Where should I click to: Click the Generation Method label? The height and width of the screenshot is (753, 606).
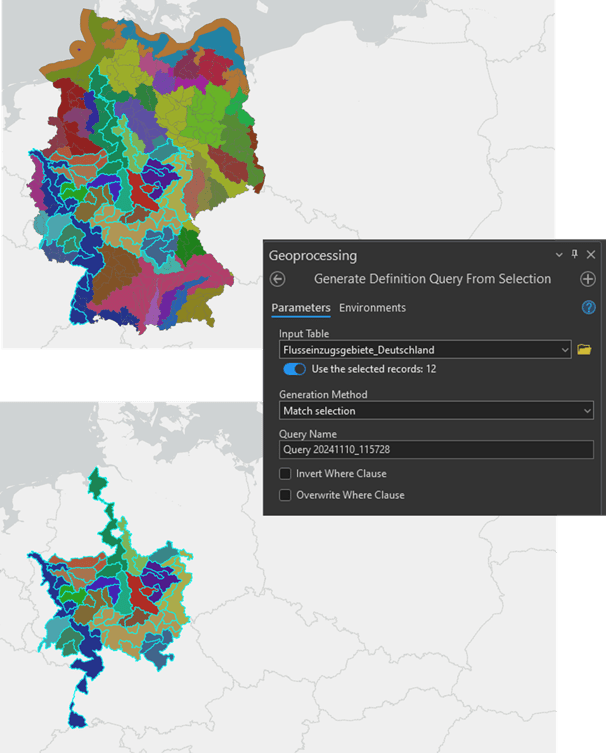point(323,395)
